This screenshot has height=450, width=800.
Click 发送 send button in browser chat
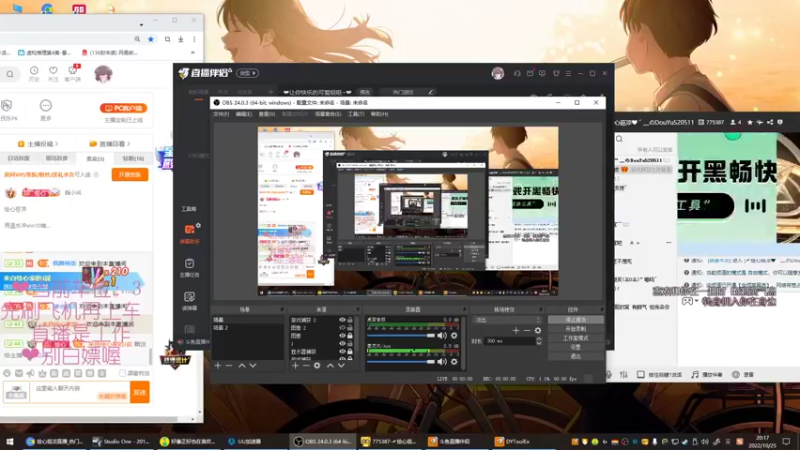pos(139,392)
